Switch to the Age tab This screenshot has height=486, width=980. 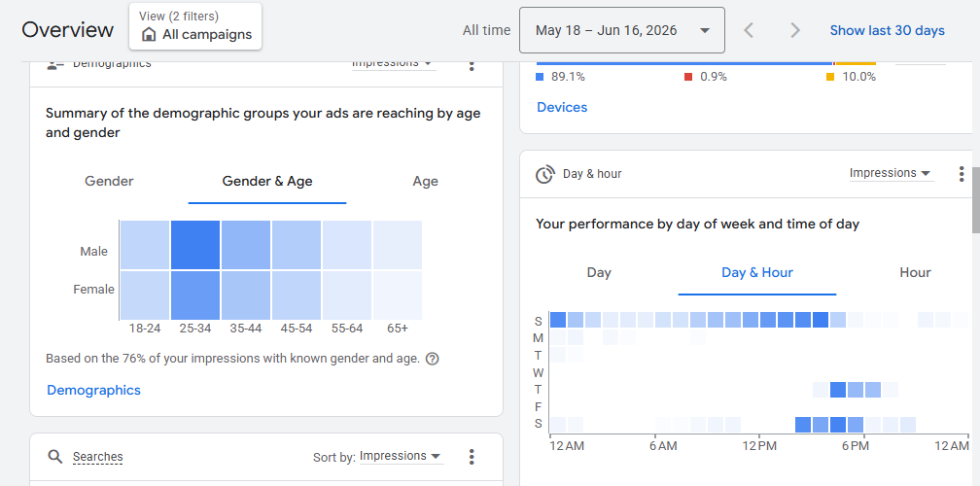pos(425,181)
